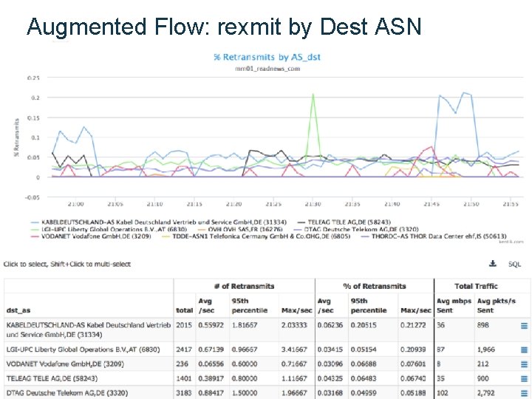Toggle THORDC-AS THOR Data Center legend entry
Image resolution: width=532 pixels, height=399 pixels.
point(434,236)
